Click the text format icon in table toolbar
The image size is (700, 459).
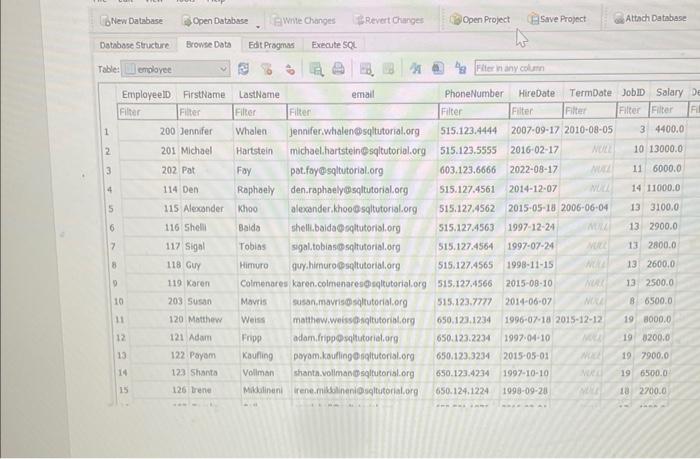[416, 68]
